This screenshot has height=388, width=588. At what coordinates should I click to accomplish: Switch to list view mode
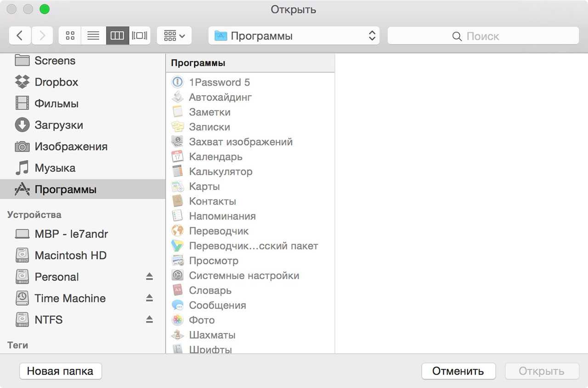tap(93, 36)
